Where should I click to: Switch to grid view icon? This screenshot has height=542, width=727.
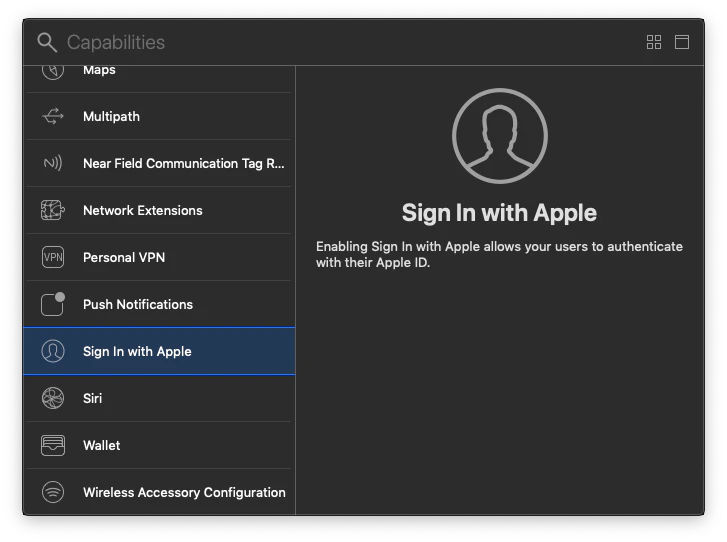(654, 42)
